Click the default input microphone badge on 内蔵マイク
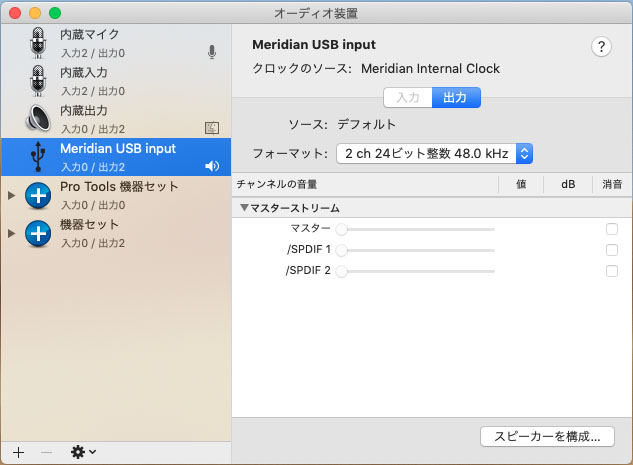Screen dimensions: 633x465 pyautogui.click(x=212, y=52)
